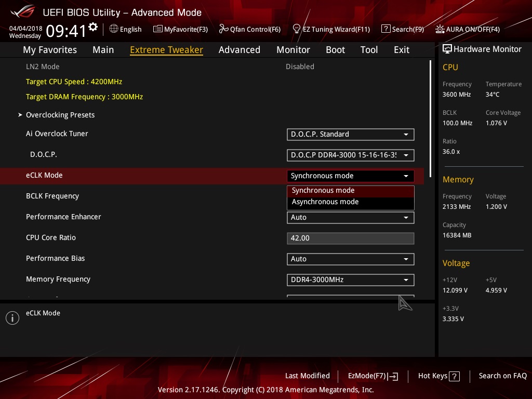The height and width of the screenshot is (399, 532).
Task: Select the LN2 Mode row
Action: (212, 66)
